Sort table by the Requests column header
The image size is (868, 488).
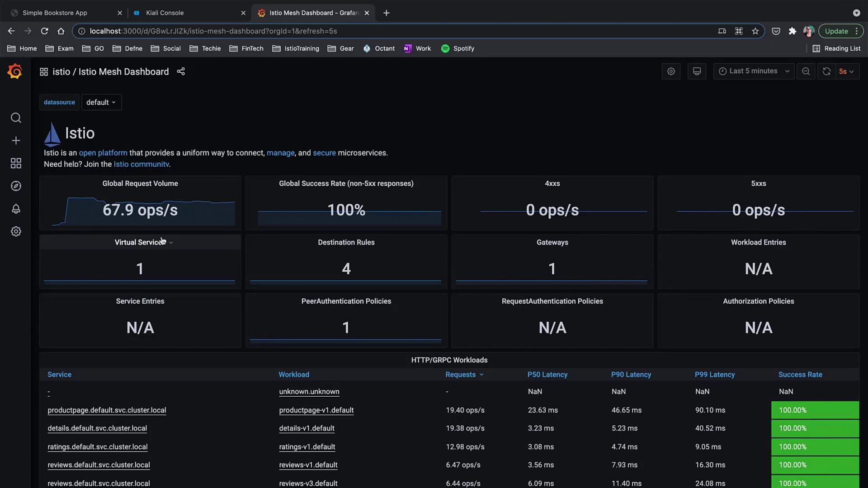click(x=460, y=375)
